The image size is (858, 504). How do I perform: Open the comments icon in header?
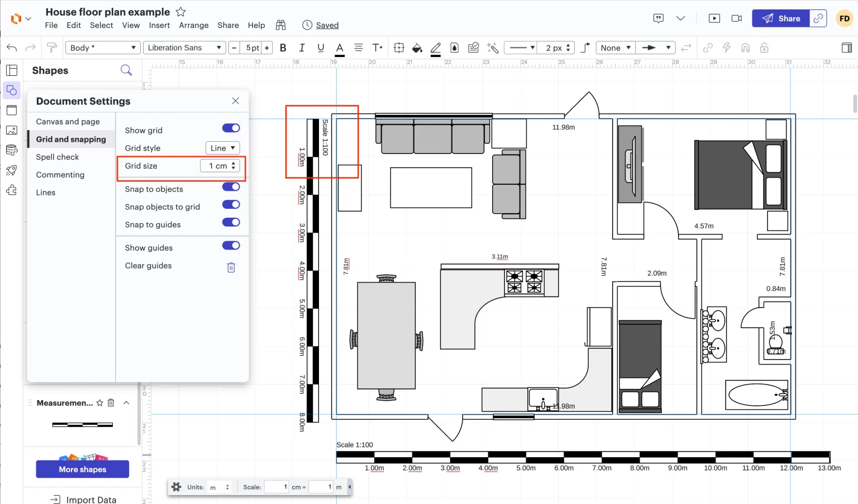pos(659,18)
